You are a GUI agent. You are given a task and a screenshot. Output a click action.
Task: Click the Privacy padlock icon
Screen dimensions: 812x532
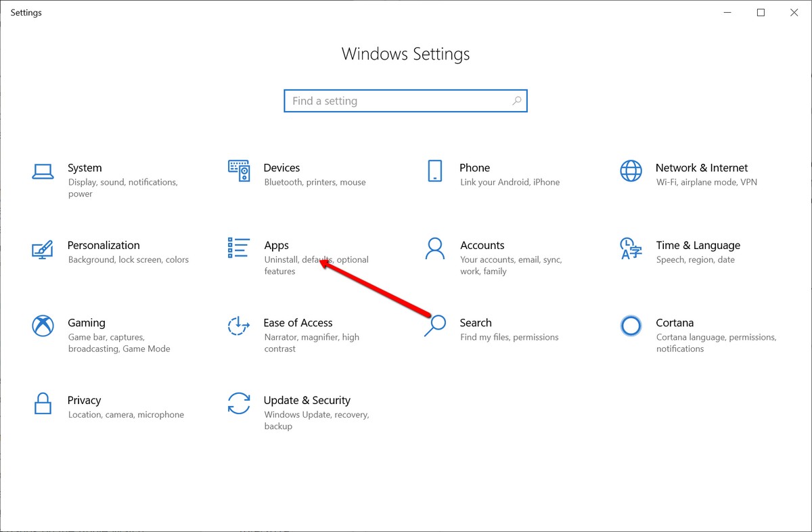point(43,403)
